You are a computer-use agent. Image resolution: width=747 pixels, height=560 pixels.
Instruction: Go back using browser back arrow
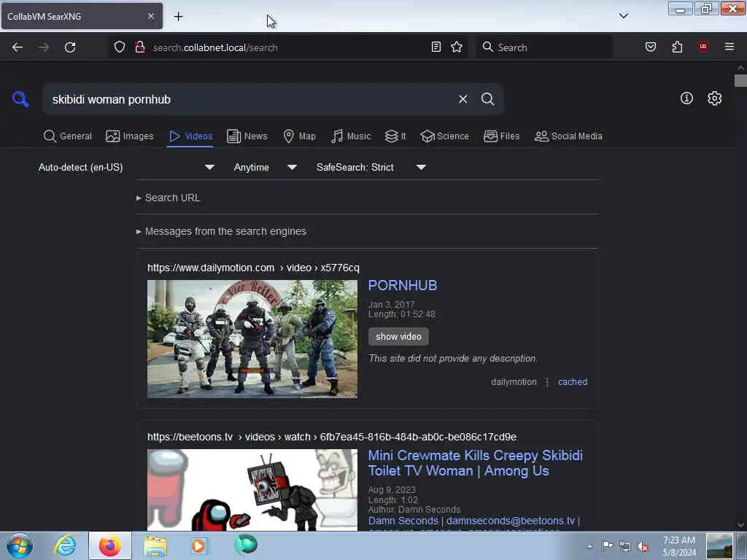pos(18,47)
